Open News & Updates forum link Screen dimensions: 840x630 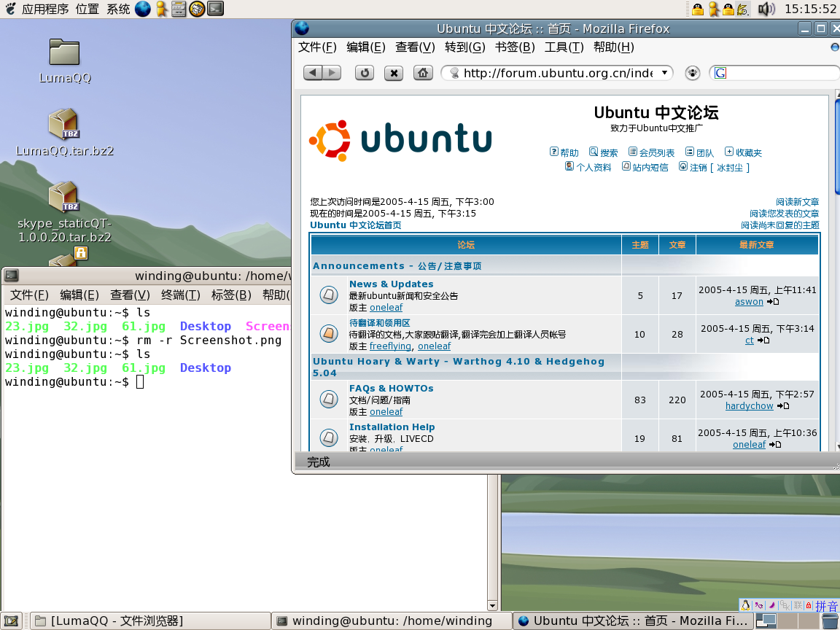point(391,284)
